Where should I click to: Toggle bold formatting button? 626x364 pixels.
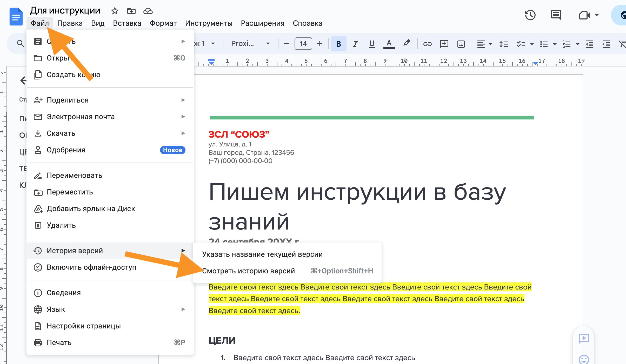coord(338,44)
